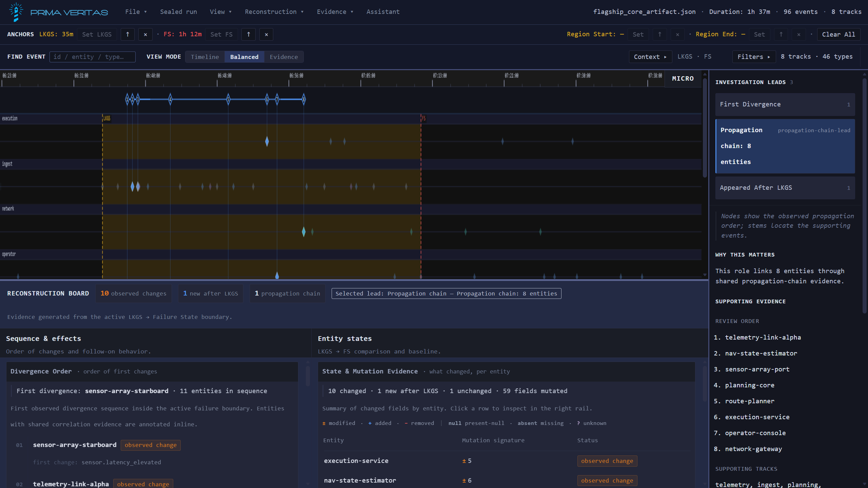The width and height of the screenshot is (868, 488).
Task: Click Region End jump arrow icon
Action: [x=781, y=34]
